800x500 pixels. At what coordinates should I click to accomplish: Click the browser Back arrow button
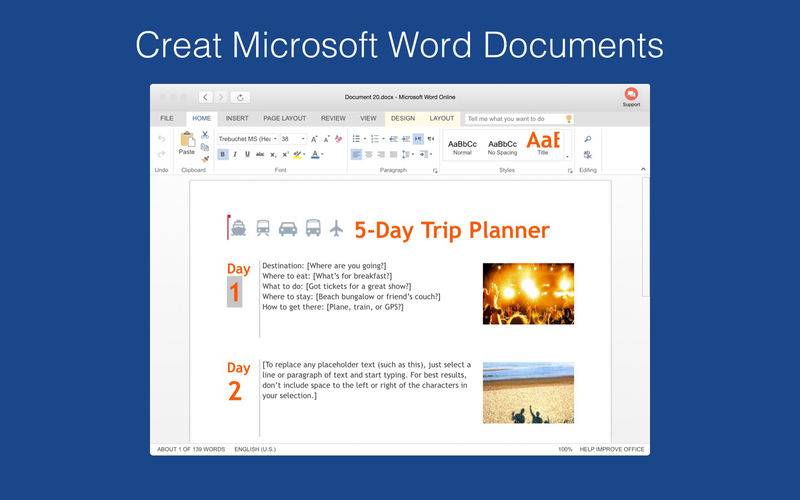tap(205, 97)
